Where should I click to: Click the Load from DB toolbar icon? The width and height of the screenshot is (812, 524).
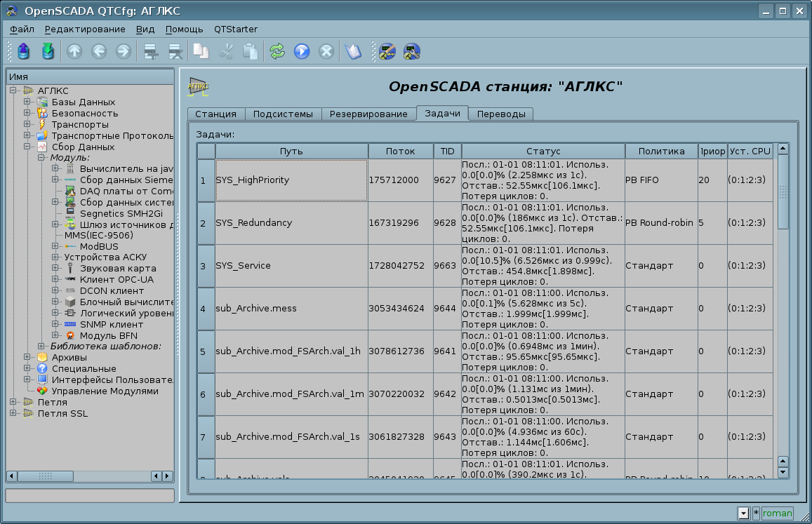23,51
